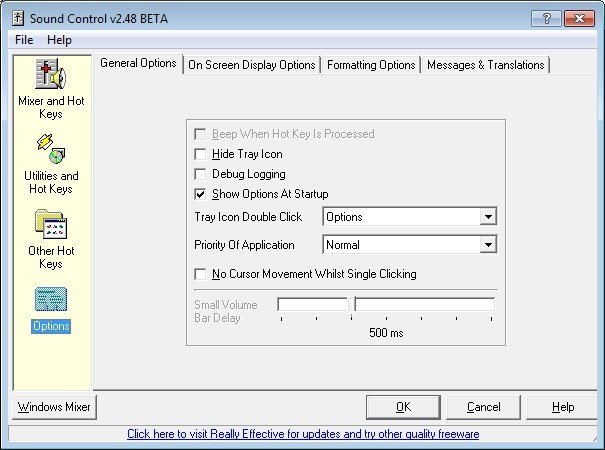
Task: Open Mixer and Hot Keys section icon
Action: pyautogui.click(x=50, y=75)
